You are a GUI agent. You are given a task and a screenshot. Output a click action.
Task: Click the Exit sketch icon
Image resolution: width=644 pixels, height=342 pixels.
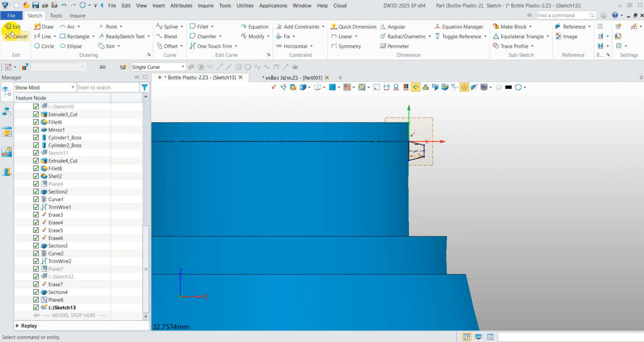[x=9, y=27]
